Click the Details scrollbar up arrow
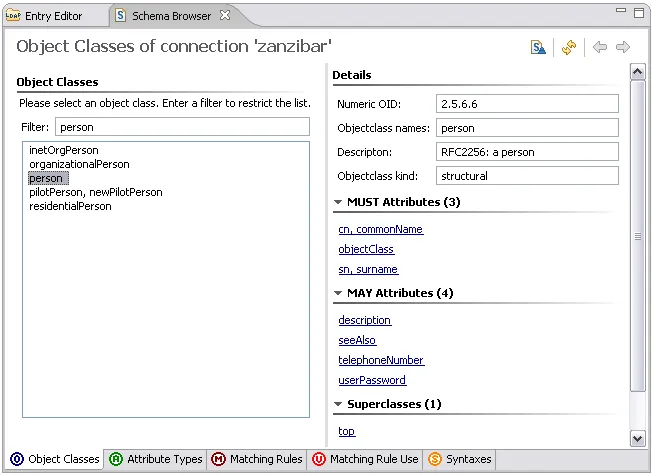Image resolution: width=653 pixels, height=475 pixels. tap(638, 72)
